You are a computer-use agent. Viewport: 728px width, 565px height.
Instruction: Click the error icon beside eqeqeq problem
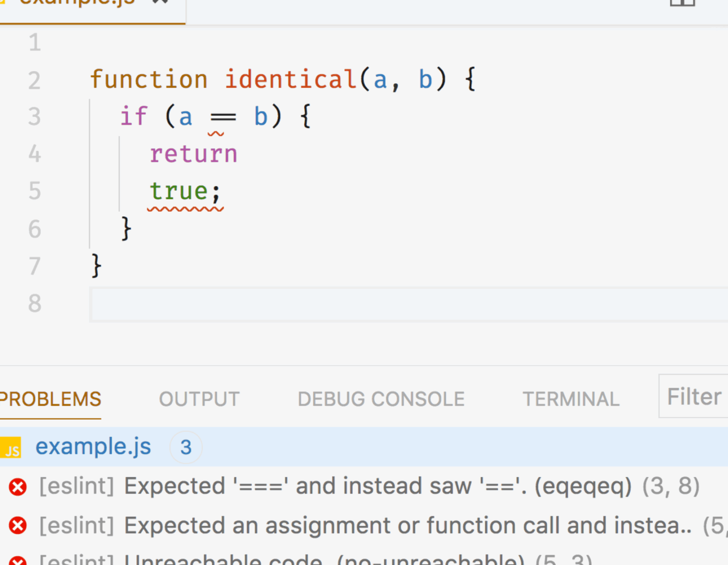(x=18, y=487)
